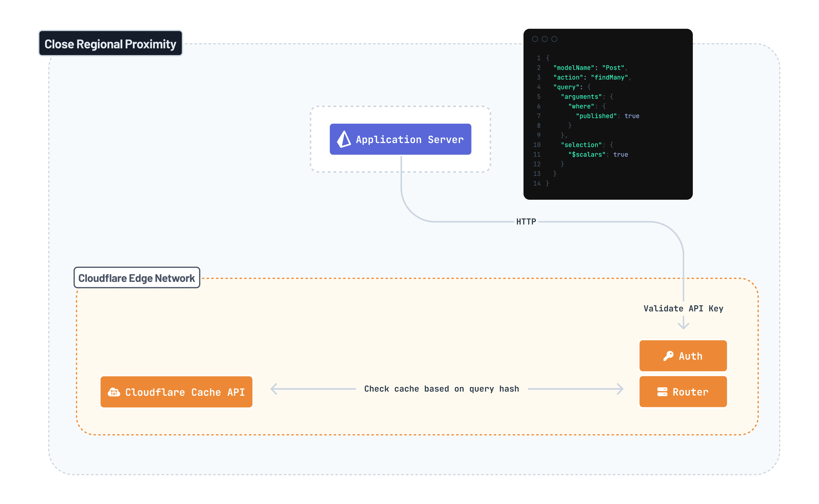Select the Router node
819x504 pixels.
[x=683, y=392]
